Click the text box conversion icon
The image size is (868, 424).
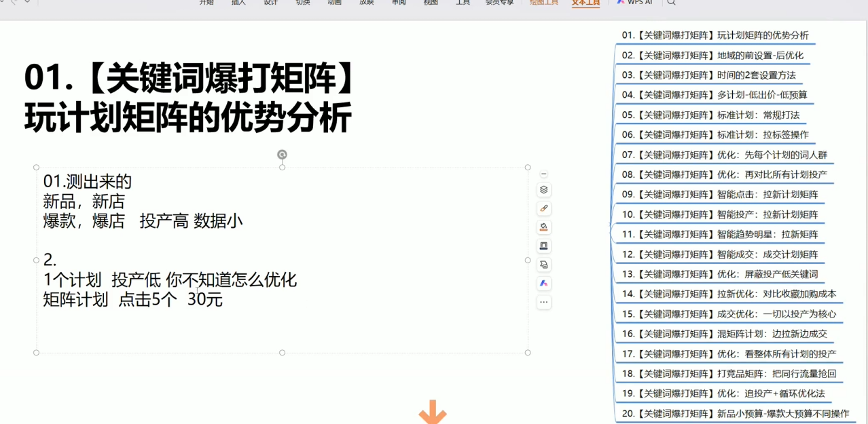(x=543, y=265)
